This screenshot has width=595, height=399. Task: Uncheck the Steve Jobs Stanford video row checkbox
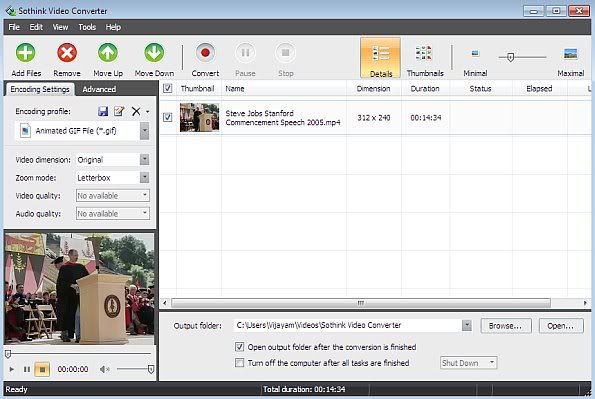point(167,117)
